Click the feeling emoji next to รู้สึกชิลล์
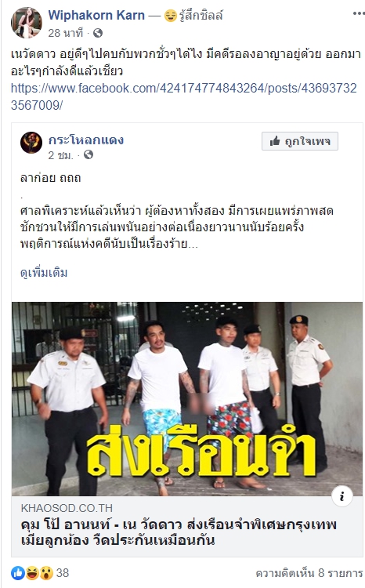Viewport: 365px width, 588px height. tap(171, 16)
